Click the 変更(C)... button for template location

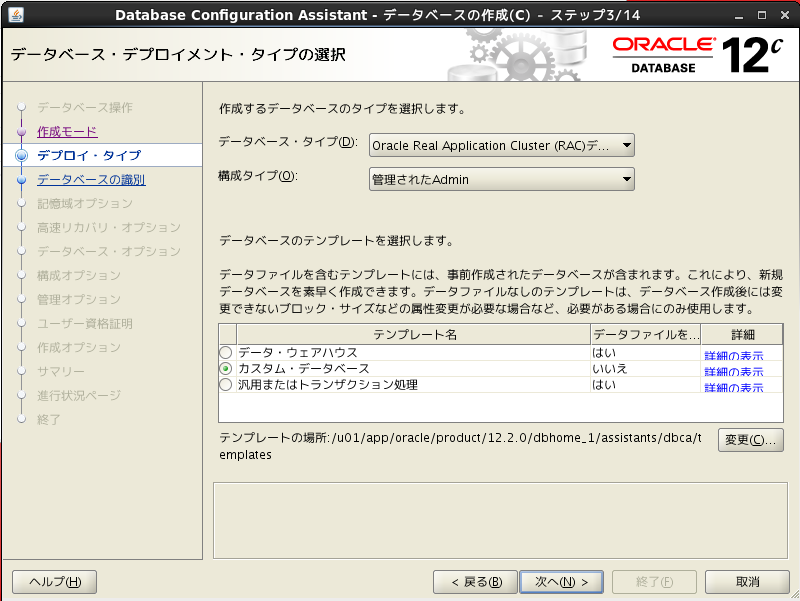[751, 440]
